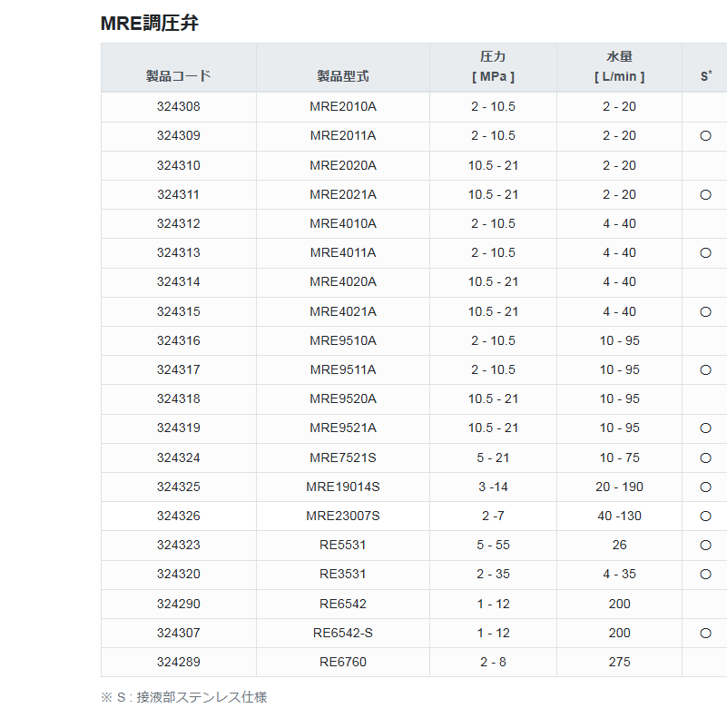Click model RE3531 cell
The image size is (727, 728).
click(343, 575)
